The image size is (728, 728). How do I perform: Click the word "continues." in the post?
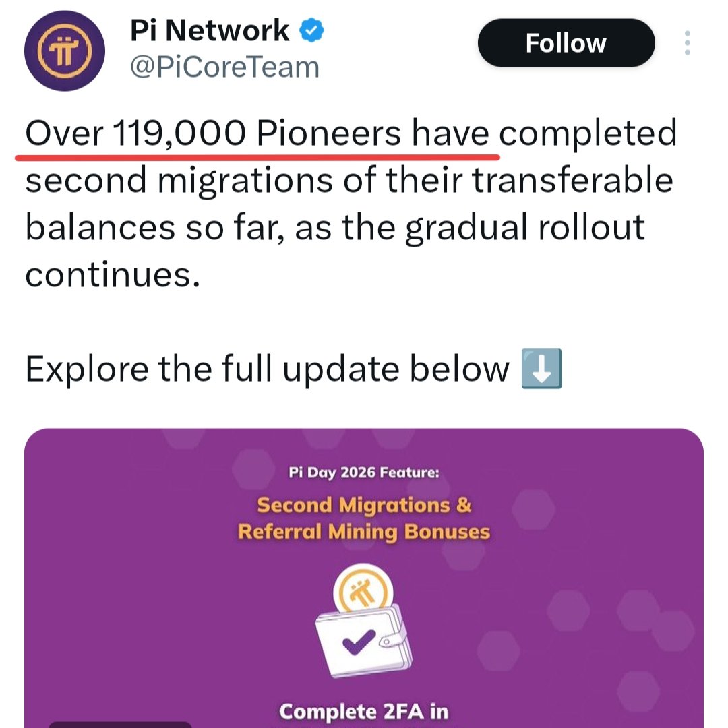113,275
